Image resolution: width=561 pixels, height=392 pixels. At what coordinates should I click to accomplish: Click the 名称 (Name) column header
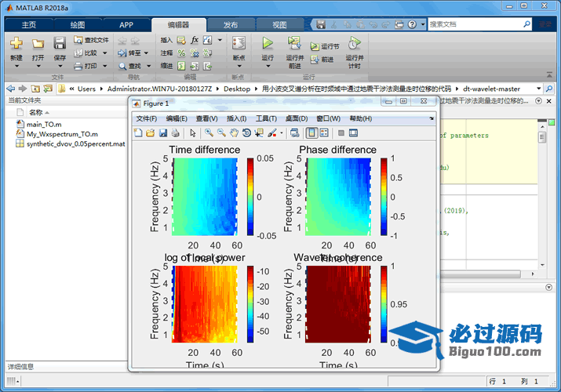coord(36,113)
